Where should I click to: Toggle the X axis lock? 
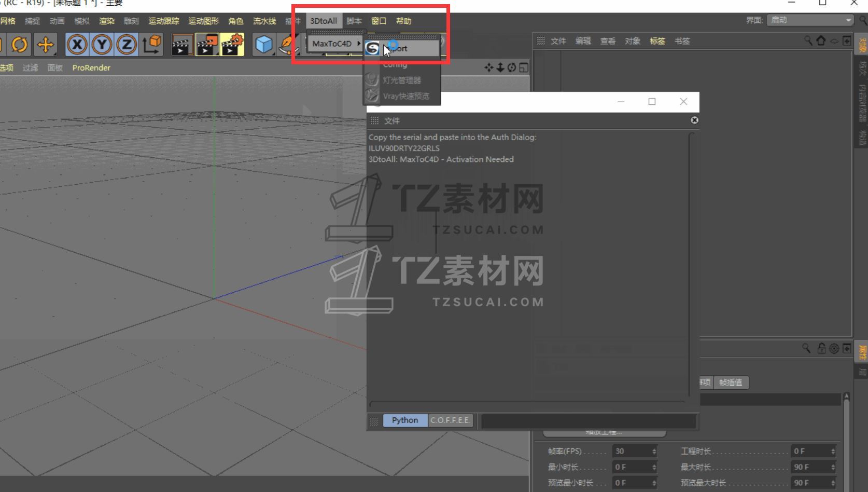click(x=77, y=45)
